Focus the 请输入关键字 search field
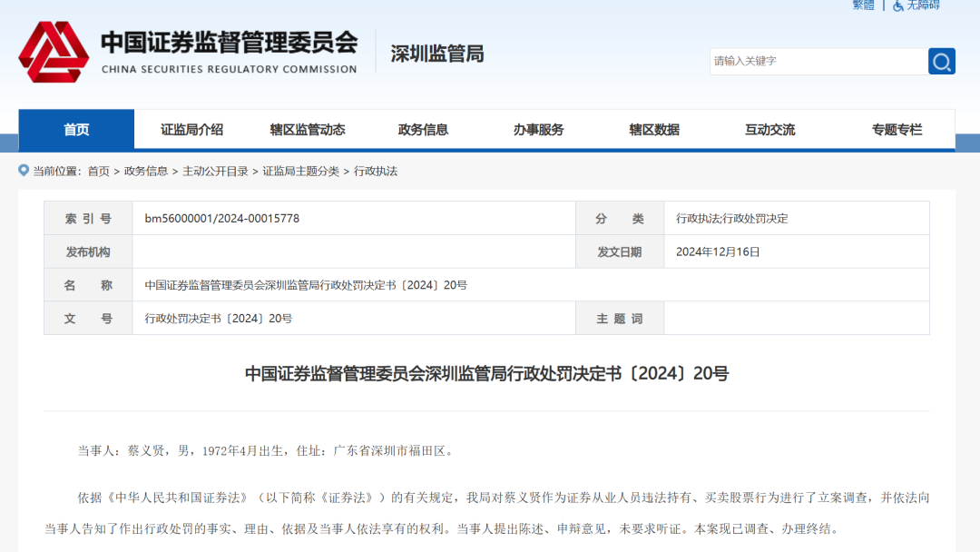Viewport: 980px width, 552px height. (817, 61)
